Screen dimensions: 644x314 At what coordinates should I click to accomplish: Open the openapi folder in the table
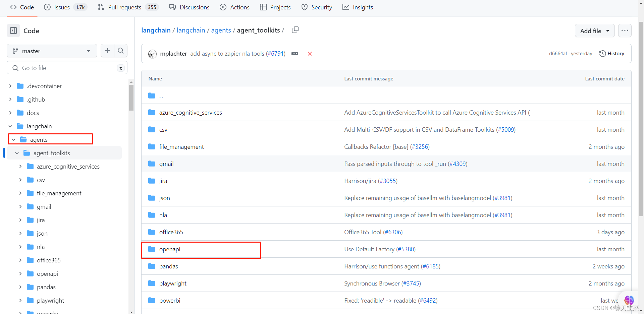point(170,249)
